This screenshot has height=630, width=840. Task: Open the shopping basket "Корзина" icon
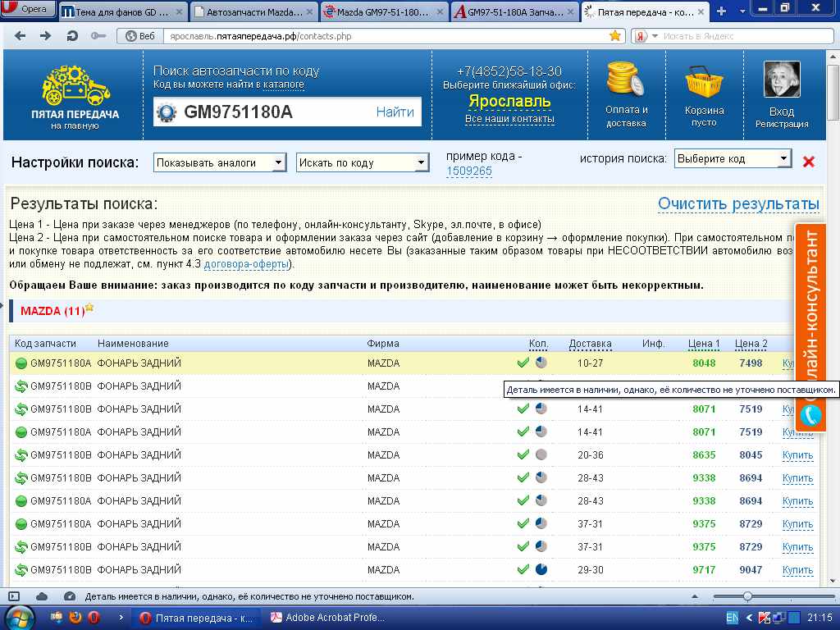click(703, 81)
